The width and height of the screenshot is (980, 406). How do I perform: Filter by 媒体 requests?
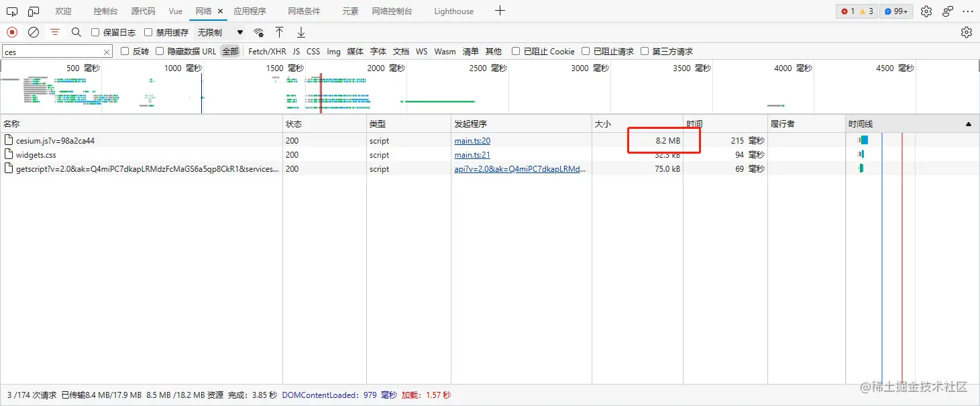point(355,51)
